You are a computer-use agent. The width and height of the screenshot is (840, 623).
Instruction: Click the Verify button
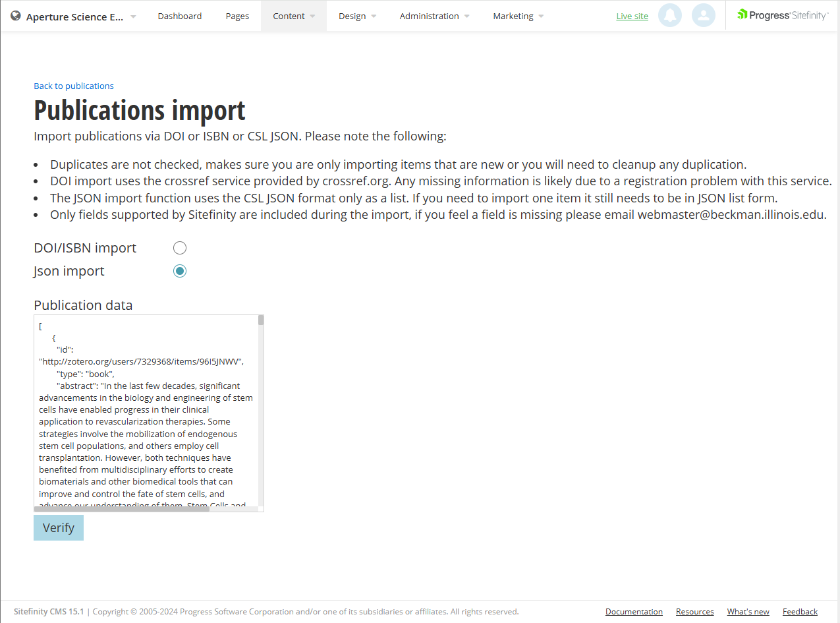click(x=58, y=527)
